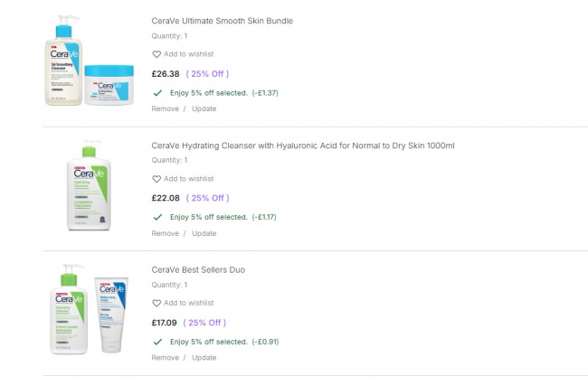Open Hydrating Cleanser 1000ml product image
The height and width of the screenshot is (386, 588).
pos(90,186)
